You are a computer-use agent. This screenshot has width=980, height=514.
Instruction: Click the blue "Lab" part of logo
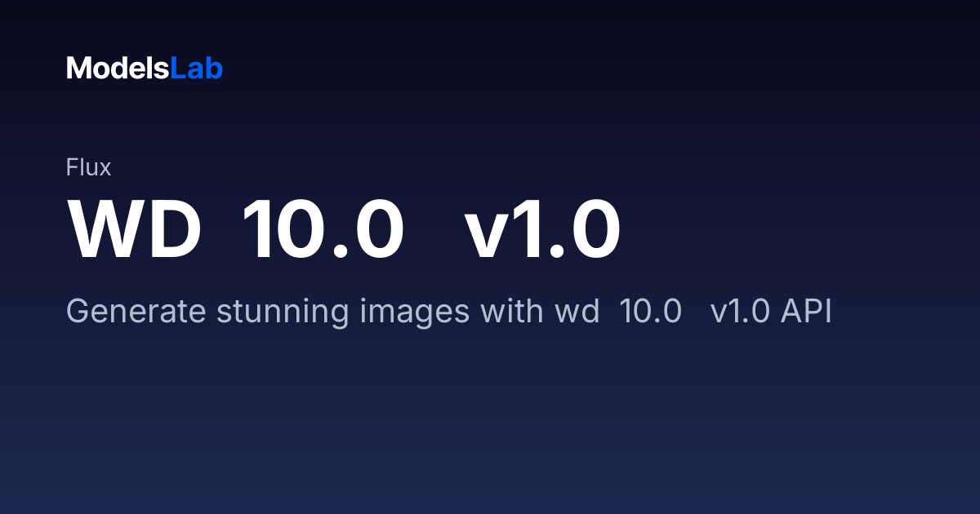tap(197, 69)
